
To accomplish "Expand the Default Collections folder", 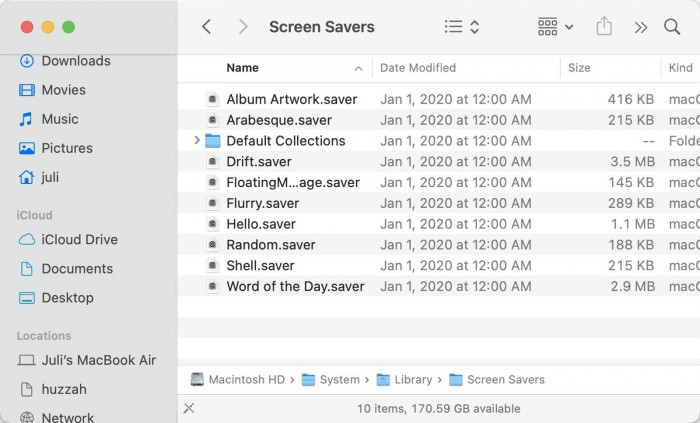I will coord(197,141).
